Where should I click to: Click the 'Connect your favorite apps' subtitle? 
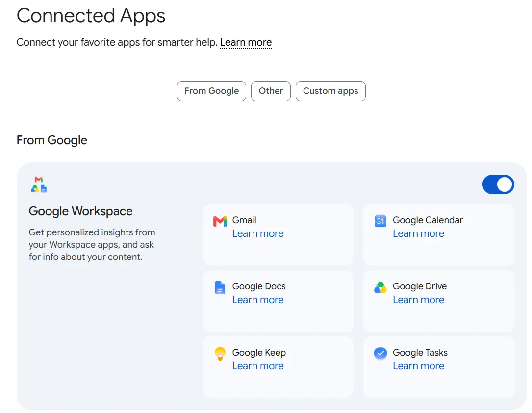117,42
